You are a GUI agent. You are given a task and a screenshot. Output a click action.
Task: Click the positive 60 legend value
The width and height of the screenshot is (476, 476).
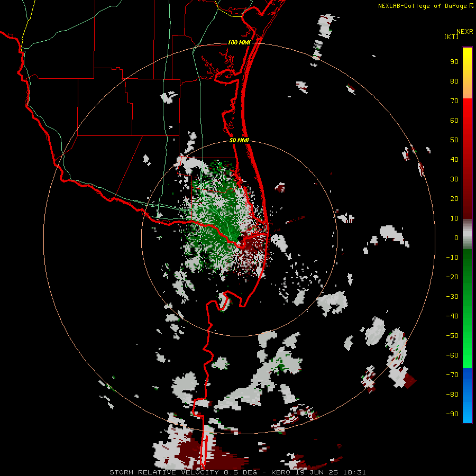tap(454, 120)
